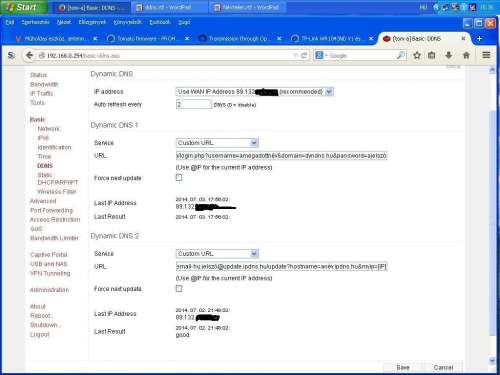Viewport: 500px width, 375px height.
Task: Open the Fájl menu
Action: (x=10, y=22)
